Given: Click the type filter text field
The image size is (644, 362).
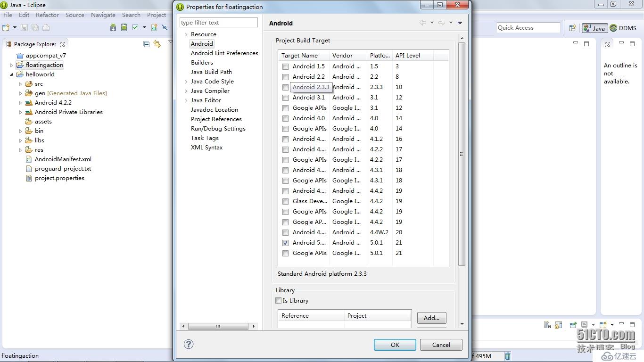Looking at the screenshot, I should pos(219,22).
